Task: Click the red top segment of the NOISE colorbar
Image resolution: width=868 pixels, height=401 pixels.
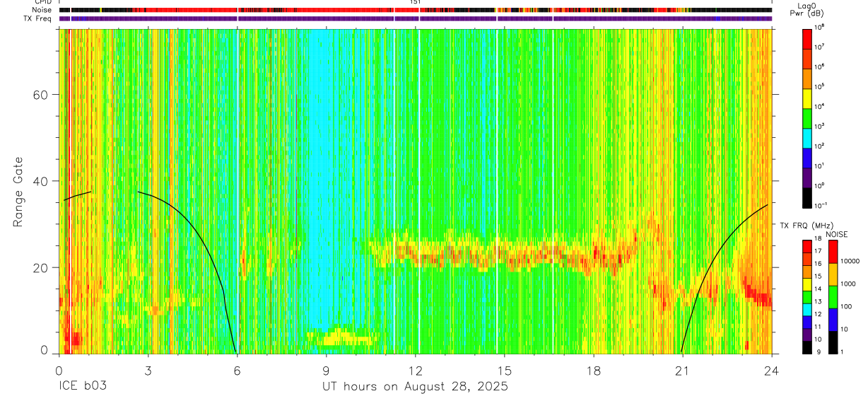Action: click(833, 252)
